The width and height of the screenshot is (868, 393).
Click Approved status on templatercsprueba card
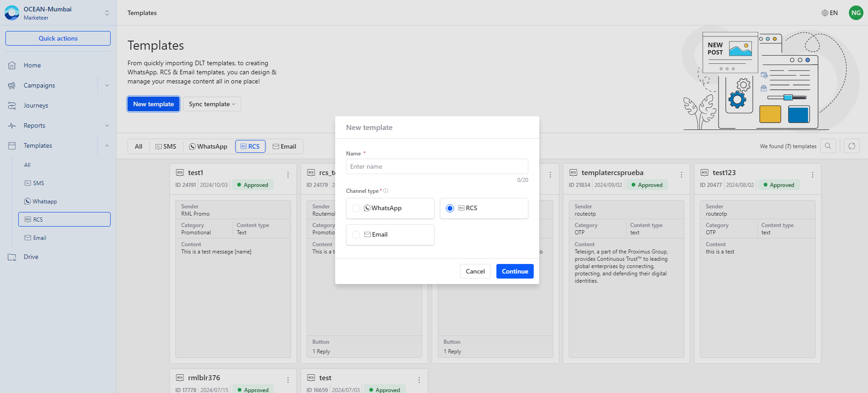pyautogui.click(x=647, y=185)
